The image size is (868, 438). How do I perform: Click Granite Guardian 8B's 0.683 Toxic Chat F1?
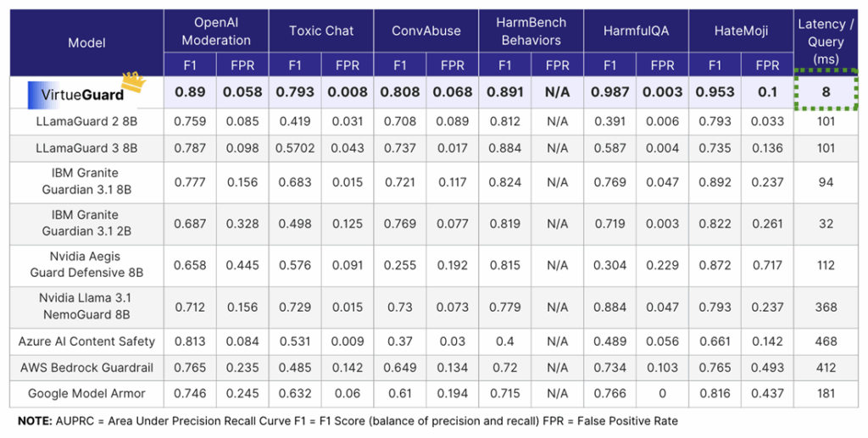pos(295,182)
